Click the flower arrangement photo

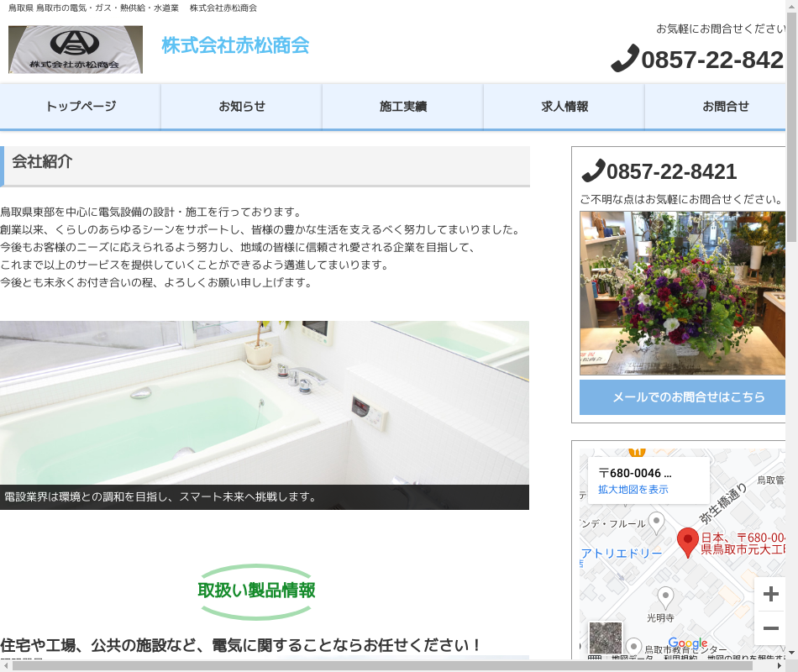(682, 292)
